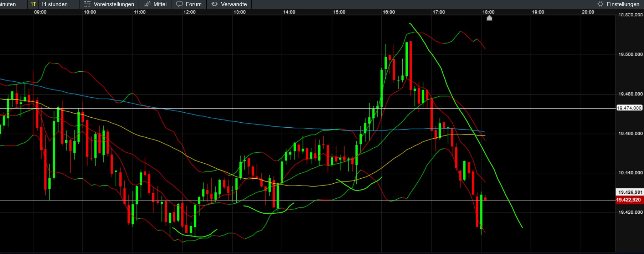Click the 18:00 time marker arrow

tap(489, 18)
